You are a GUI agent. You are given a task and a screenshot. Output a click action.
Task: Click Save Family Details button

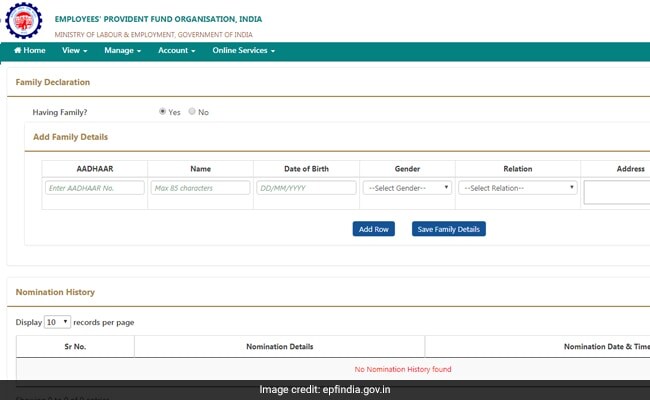pos(448,229)
